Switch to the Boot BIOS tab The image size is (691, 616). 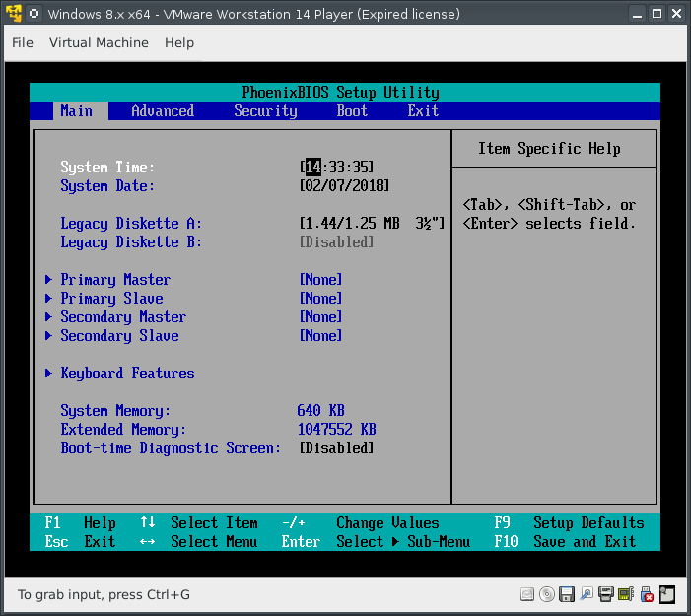tap(352, 111)
